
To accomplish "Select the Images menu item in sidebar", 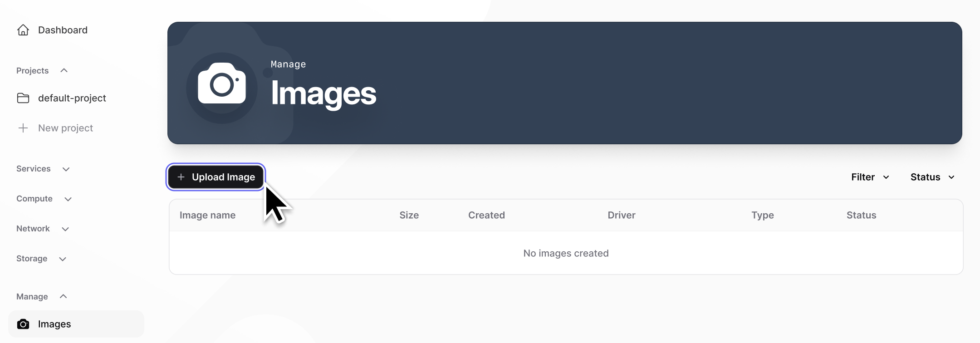I will [76, 324].
